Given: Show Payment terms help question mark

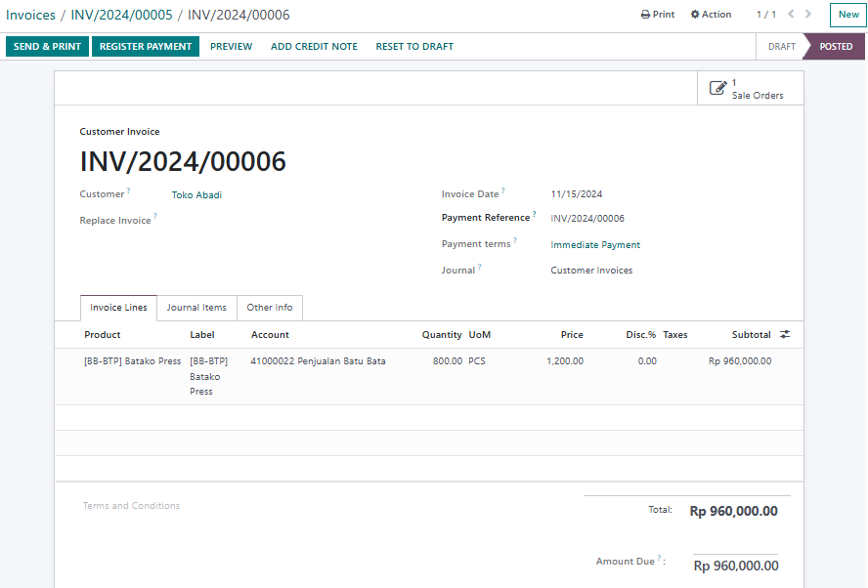Looking at the screenshot, I should tap(515, 241).
